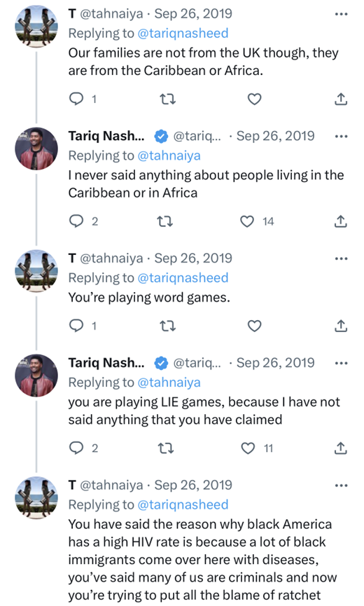Open Tariq Nasheed's profile picture in second tweet
This screenshot has width=364, height=606.
[36, 149]
